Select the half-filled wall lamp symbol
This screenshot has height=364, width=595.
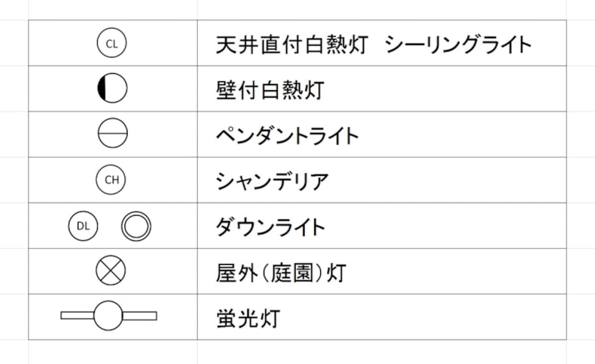[112, 88]
